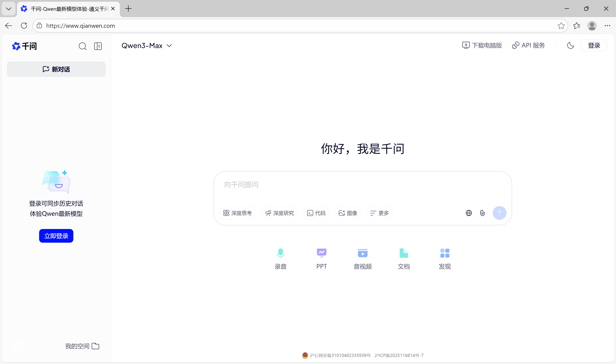Click the chat illustration in sidebar

57,182
